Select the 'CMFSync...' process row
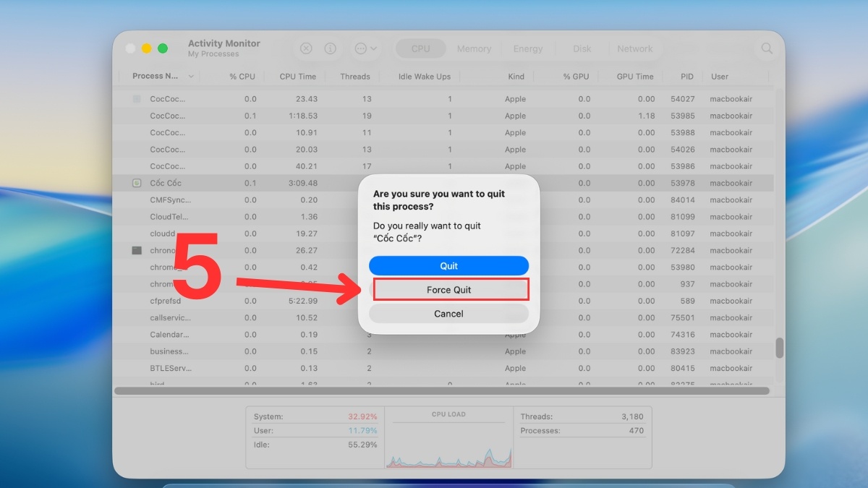Image resolution: width=868 pixels, height=488 pixels. pos(443,200)
